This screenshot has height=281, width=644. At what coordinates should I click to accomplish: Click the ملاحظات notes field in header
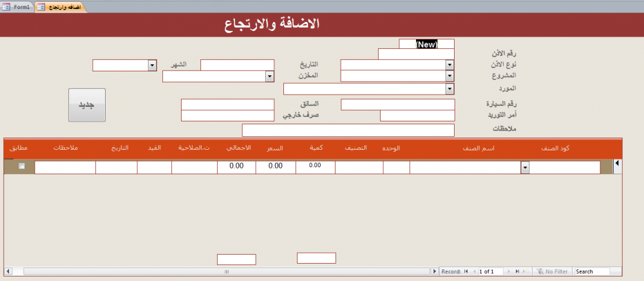tap(348, 131)
